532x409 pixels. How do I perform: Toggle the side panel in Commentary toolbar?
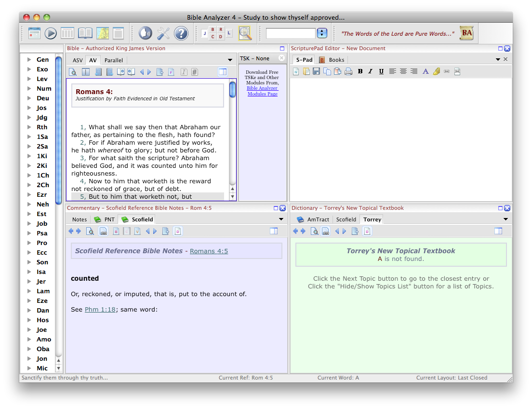coord(273,231)
